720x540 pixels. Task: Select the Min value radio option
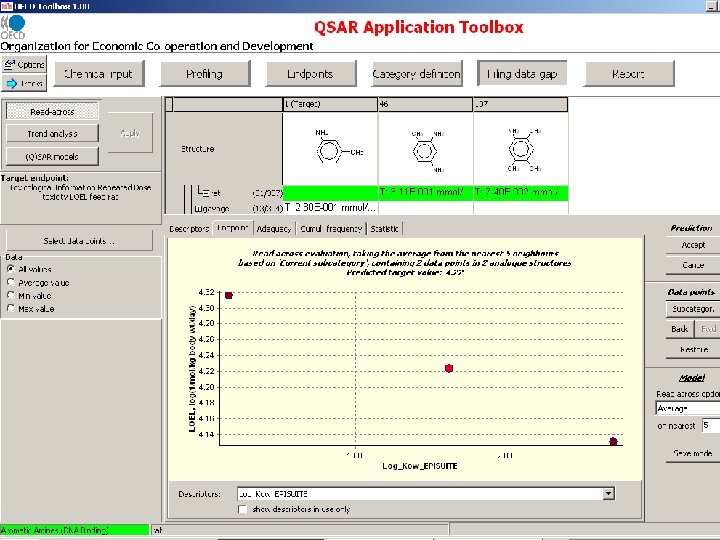pos(11,295)
